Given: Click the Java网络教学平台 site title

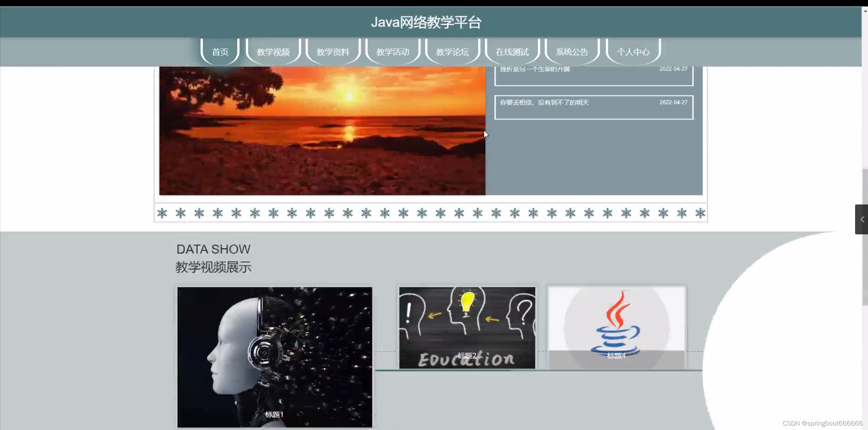Looking at the screenshot, I should point(426,22).
